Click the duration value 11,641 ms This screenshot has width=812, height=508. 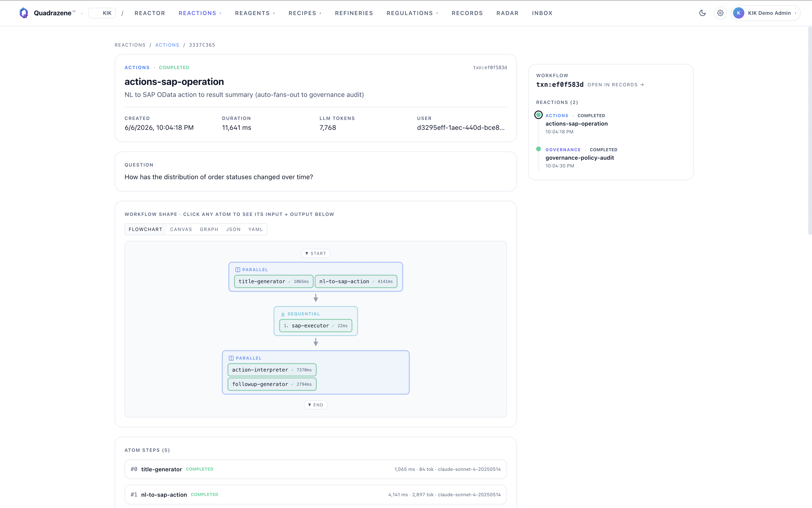click(x=236, y=127)
